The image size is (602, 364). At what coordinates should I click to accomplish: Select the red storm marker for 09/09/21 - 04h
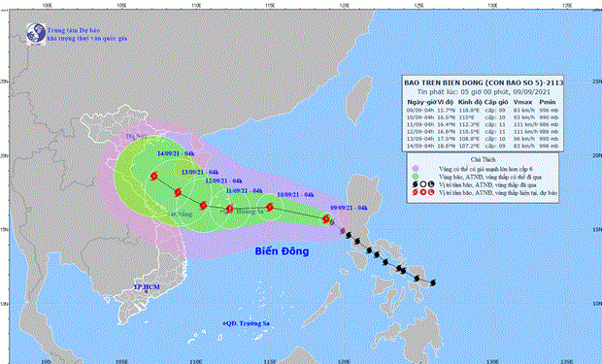pos(326,219)
